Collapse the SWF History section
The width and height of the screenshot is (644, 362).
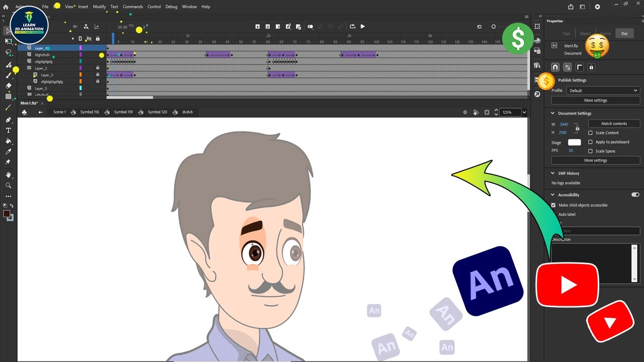click(x=553, y=173)
